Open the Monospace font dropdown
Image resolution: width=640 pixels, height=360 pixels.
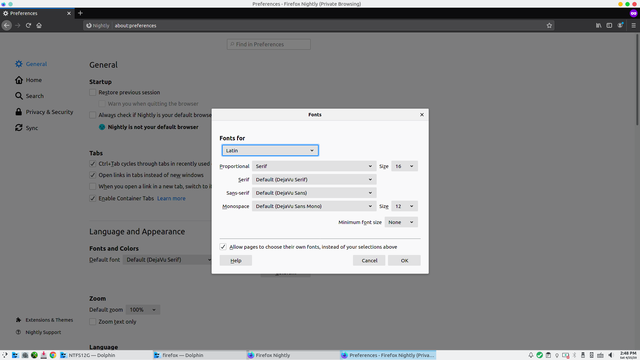314,206
